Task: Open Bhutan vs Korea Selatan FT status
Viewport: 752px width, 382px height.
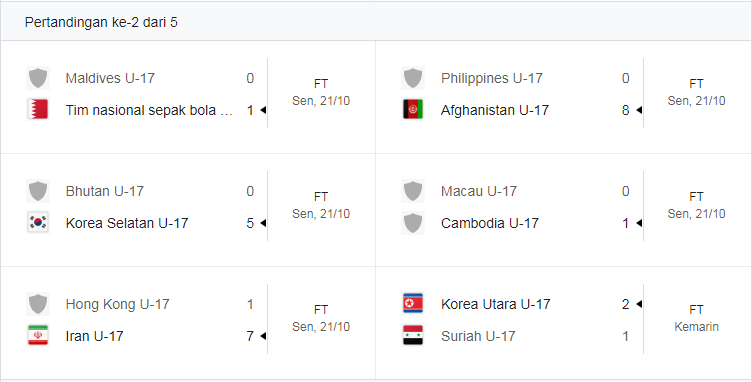Action: (321, 197)
